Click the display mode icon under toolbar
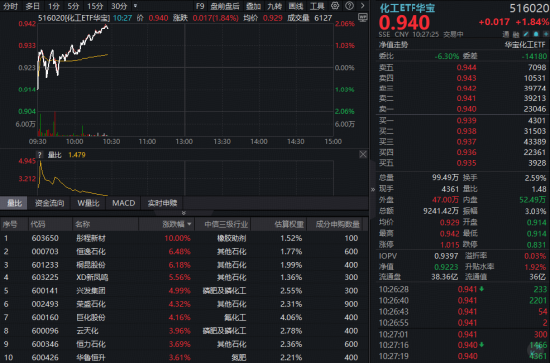Screen dimensions: 550x363 click(x=363, y=18)
